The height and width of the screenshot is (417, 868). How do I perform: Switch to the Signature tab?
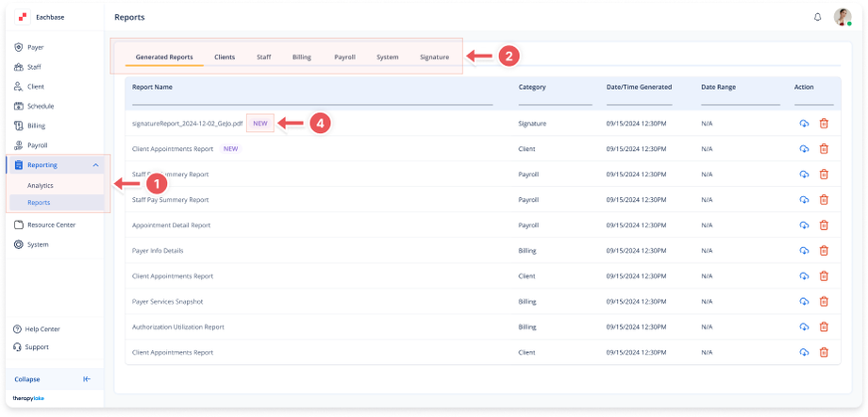click(435, 57)
